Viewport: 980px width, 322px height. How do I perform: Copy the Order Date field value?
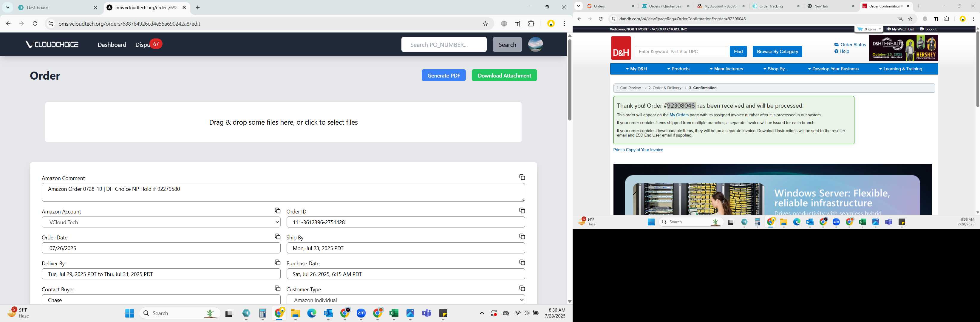pos(277,236)
